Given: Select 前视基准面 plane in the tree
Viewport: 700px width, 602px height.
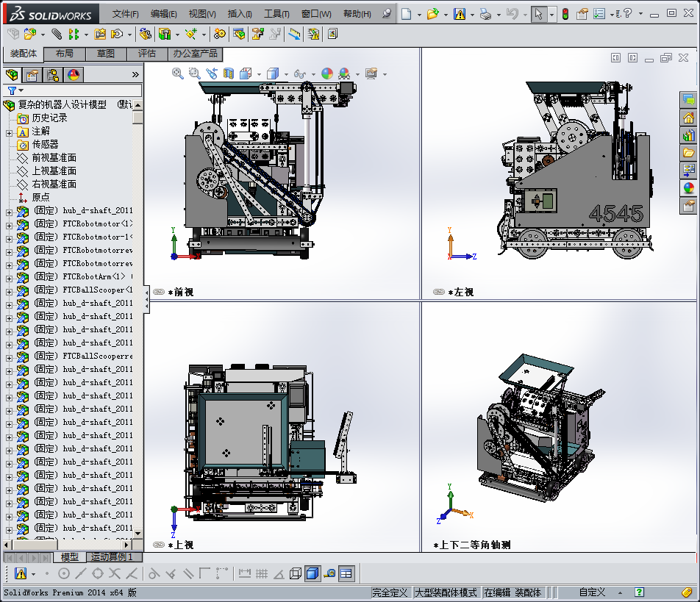Looking at the screenshot, I should [54, 158].
